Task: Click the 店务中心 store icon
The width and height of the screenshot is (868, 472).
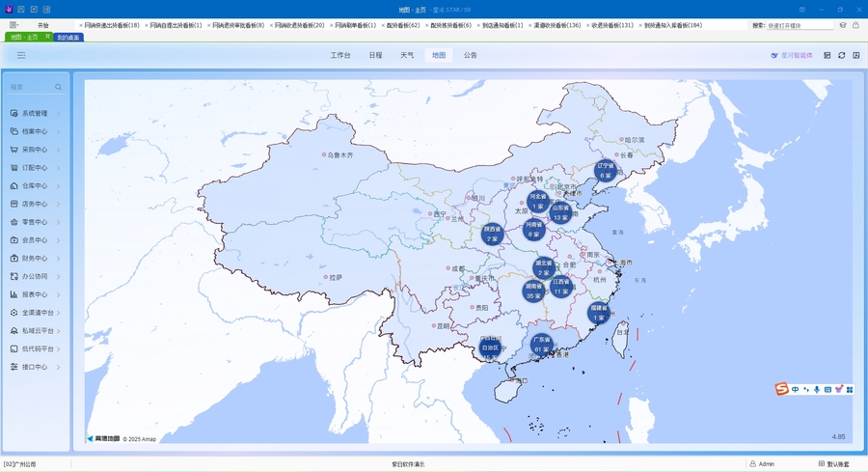Action: [14, 204]
